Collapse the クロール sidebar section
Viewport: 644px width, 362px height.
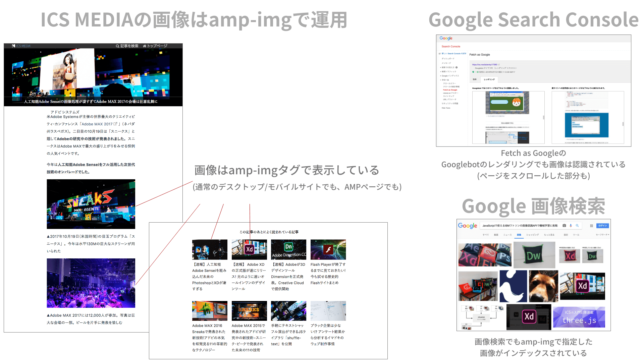point(445,80)
